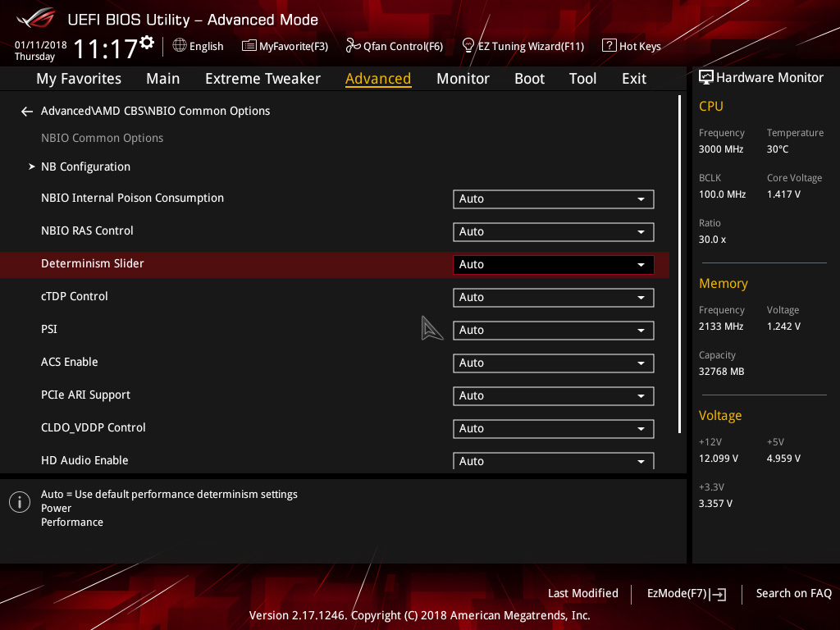The height and width of the screenshot is (630, 840).
Task: Click the memory capacity value 32768 MB
Action: click(x=721, y=372)
